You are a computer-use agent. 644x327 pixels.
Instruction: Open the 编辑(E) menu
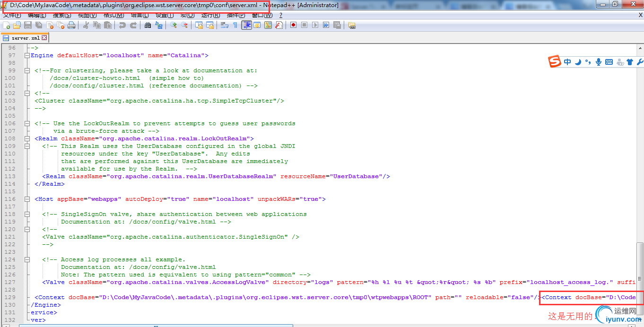tap(37, 15)
